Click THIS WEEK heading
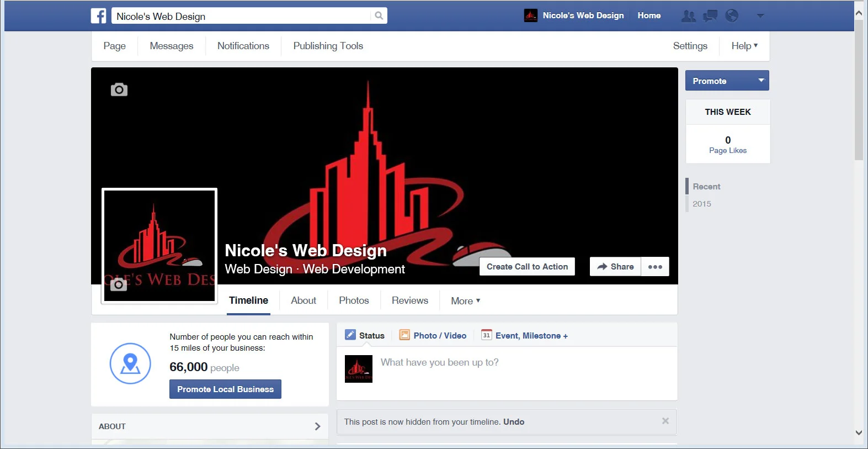Screen dimensions: 868x449 [x=728, y=112]
